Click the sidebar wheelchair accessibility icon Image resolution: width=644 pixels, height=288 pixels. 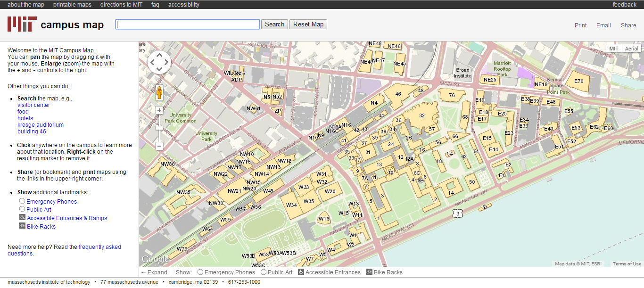(22, 217)
